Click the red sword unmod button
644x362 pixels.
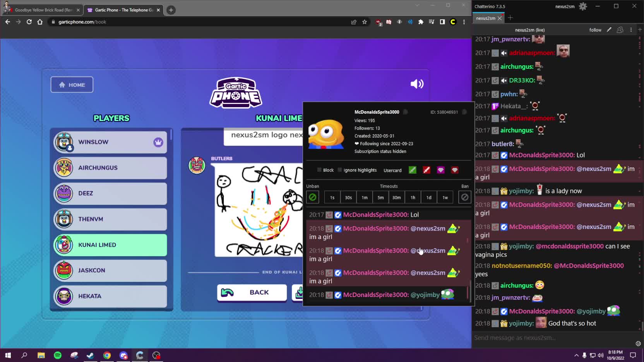[x=426, y=170]
